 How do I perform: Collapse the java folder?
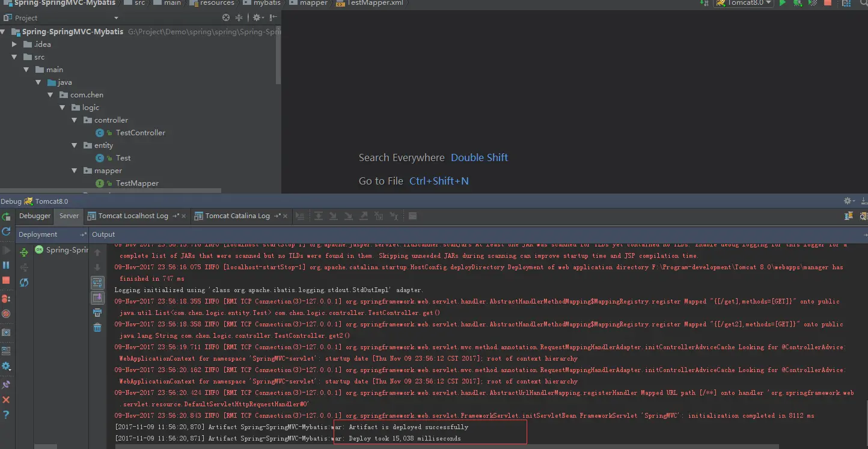tap(38, 82)
